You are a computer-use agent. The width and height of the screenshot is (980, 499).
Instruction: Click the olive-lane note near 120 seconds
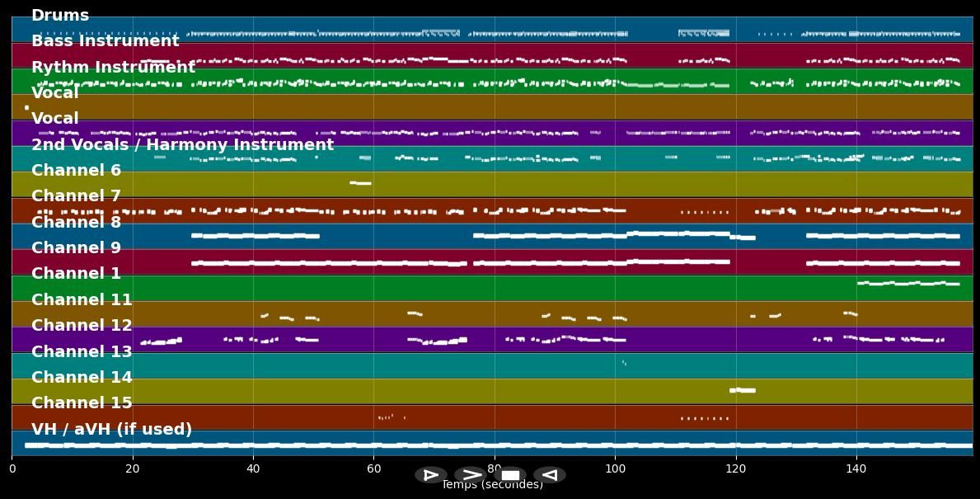click(x=742, y=390)
